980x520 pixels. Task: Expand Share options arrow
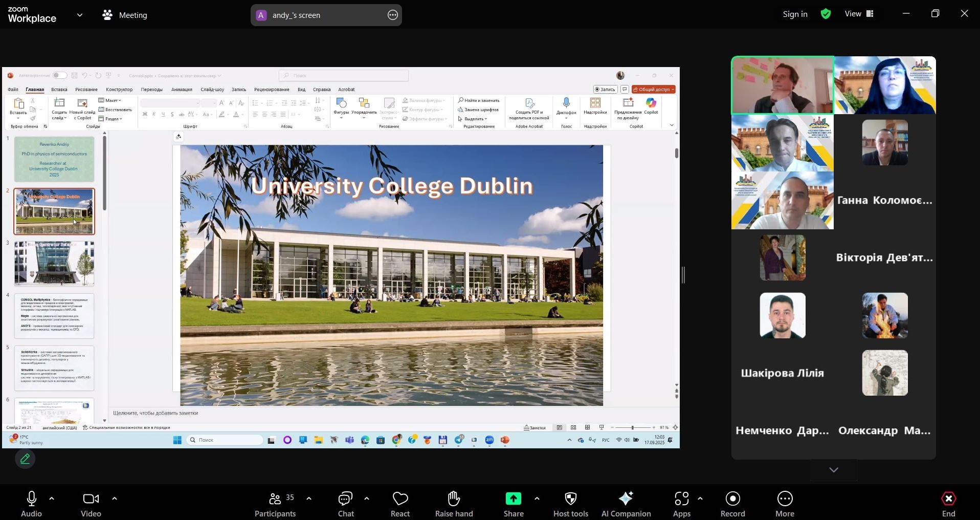tap(537, 499)
